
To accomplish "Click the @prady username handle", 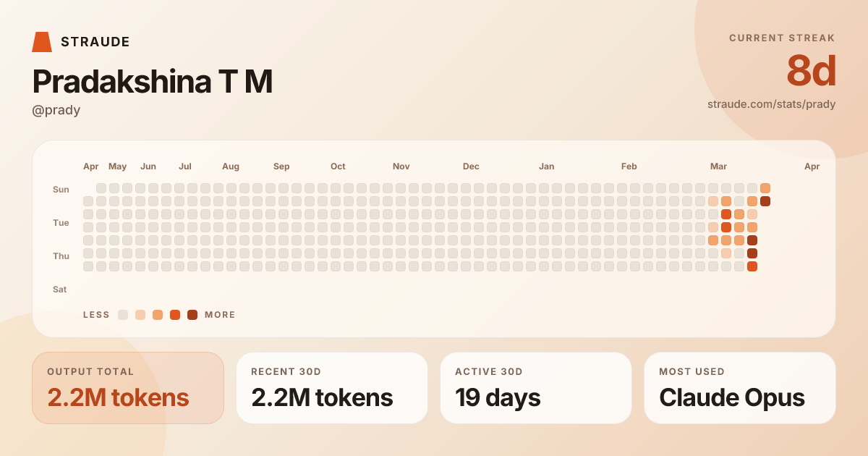I will click(56, 110).
